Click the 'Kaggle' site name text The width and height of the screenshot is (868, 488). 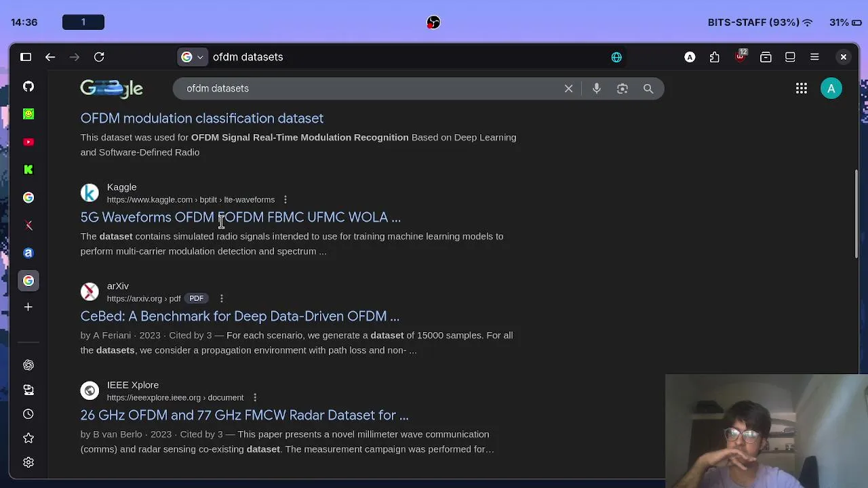tap(122, 187)
